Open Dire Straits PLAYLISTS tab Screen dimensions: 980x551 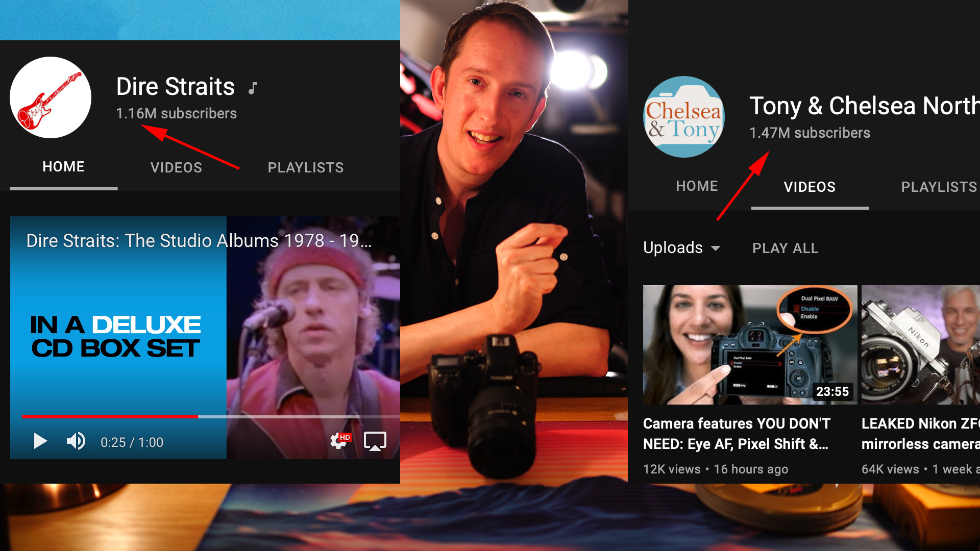(x=306, y=167)
